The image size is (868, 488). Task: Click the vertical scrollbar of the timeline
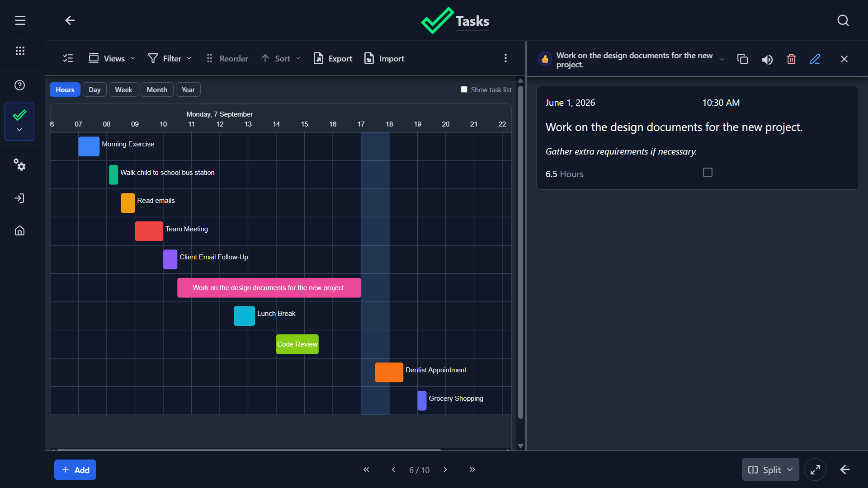(x=520, y=253)
